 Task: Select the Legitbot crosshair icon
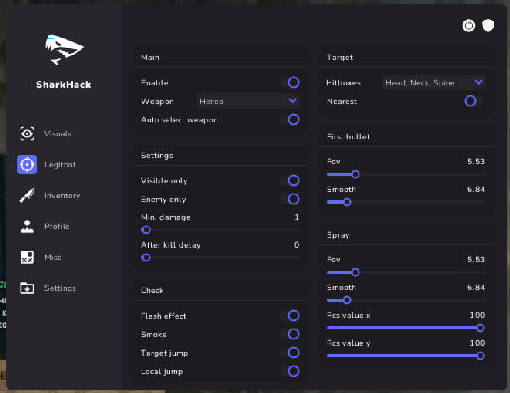(27, 164)
